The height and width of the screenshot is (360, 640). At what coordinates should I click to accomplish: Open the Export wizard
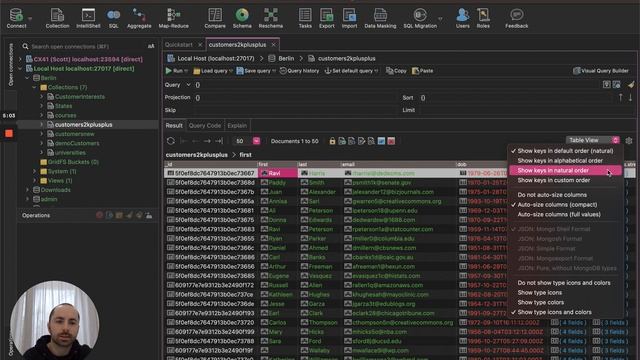[x=327, y=18]
